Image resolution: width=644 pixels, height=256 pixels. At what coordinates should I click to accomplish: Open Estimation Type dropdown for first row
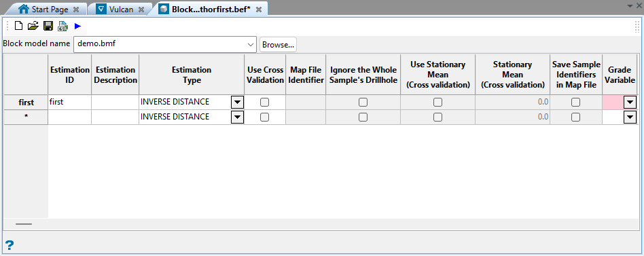pos(237,102)
